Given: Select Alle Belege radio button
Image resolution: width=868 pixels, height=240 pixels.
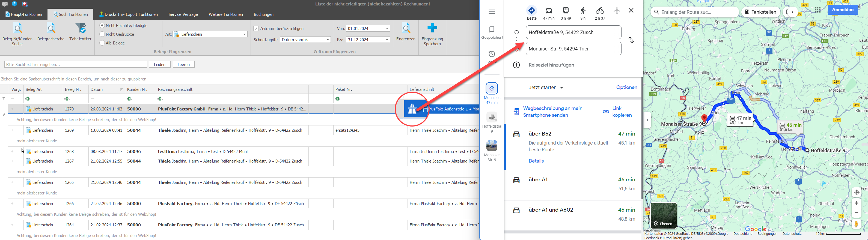Looking at the screenshot, I should pos(102,43).
